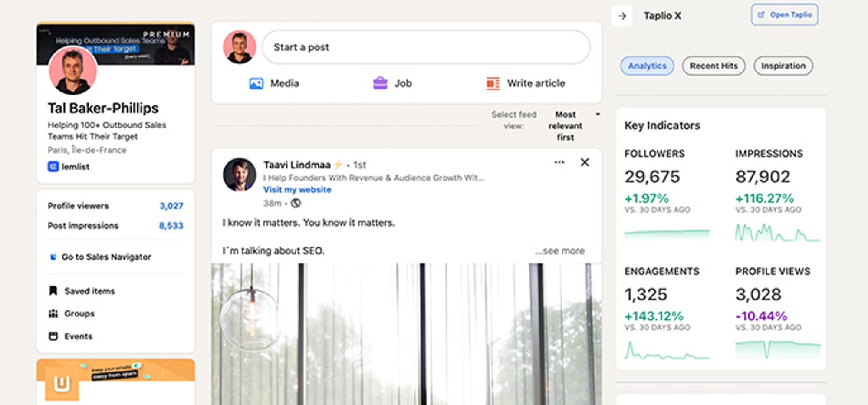This screenshot has height=405, width=868.
Task: Click Taavi Lindmaa's name on post
Action: tap(297, 165)
